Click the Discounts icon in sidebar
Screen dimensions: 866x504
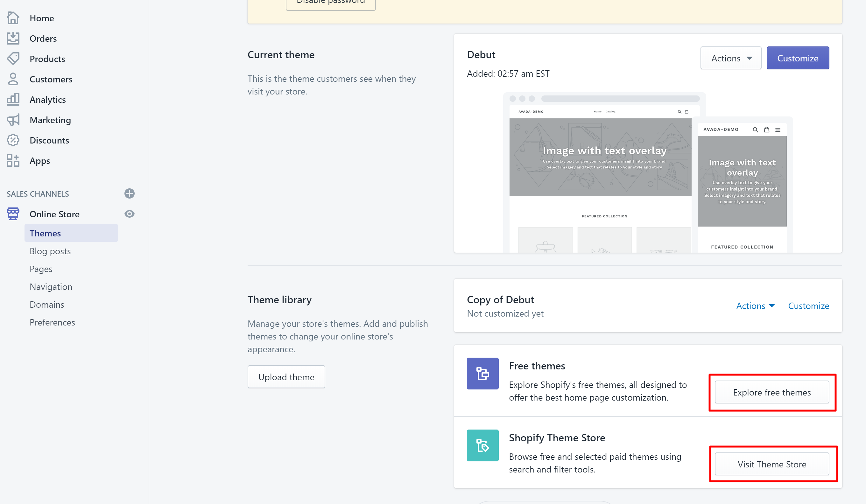[13, 140]
